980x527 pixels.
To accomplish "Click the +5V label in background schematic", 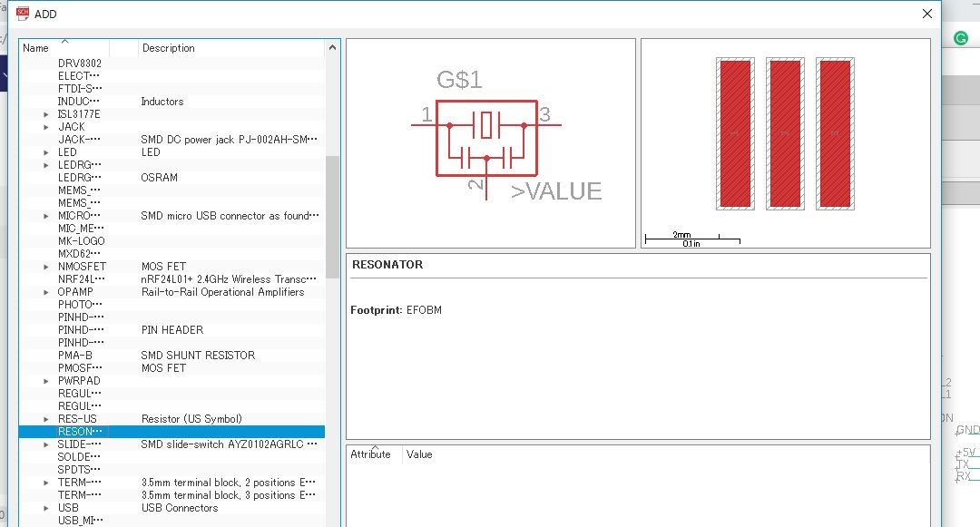I will tap(965, 453).
